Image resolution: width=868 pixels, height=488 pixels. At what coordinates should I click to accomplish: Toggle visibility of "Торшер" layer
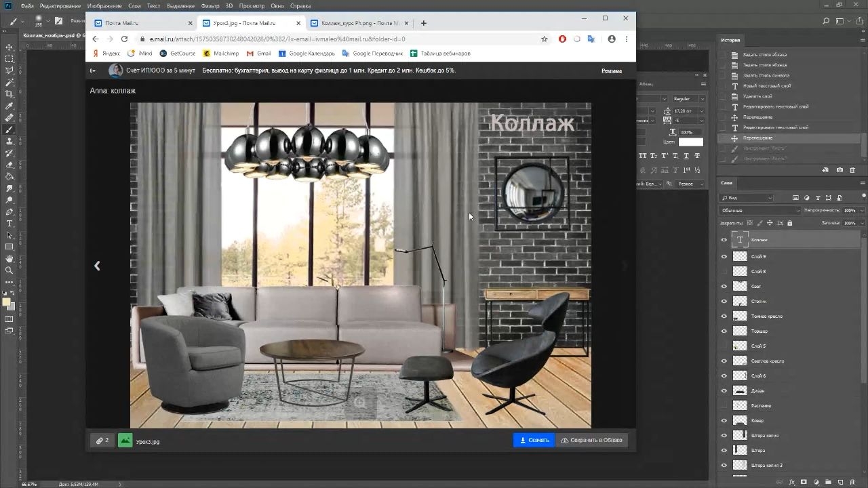click(724, 331)
